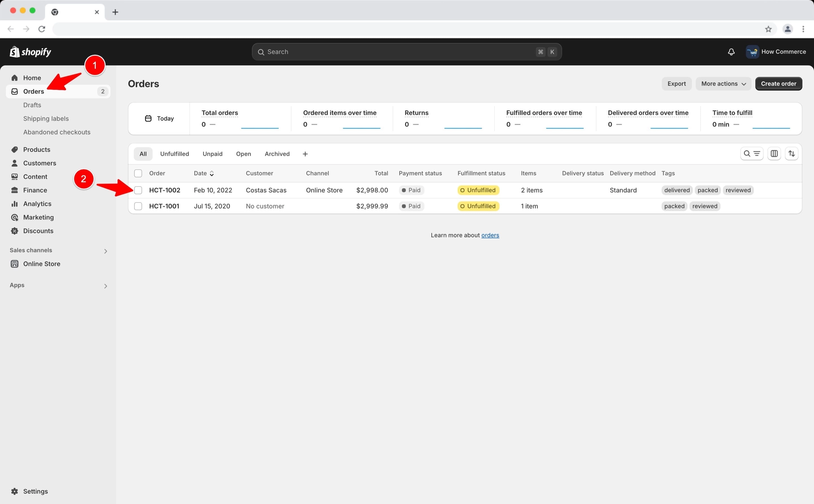Click the Shopify logo
Viewport: 814px width, 504px height.
[x=30, y=52]
